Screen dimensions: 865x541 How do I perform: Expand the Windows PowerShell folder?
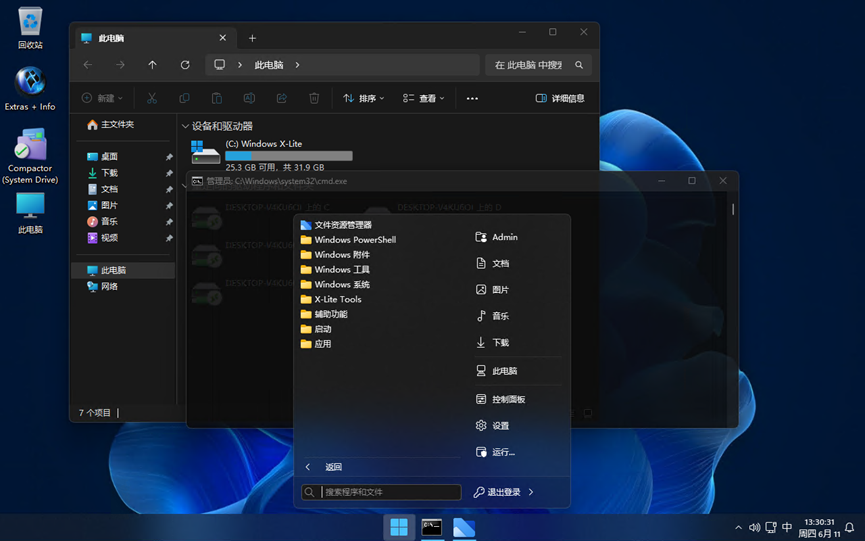[348, 240]
